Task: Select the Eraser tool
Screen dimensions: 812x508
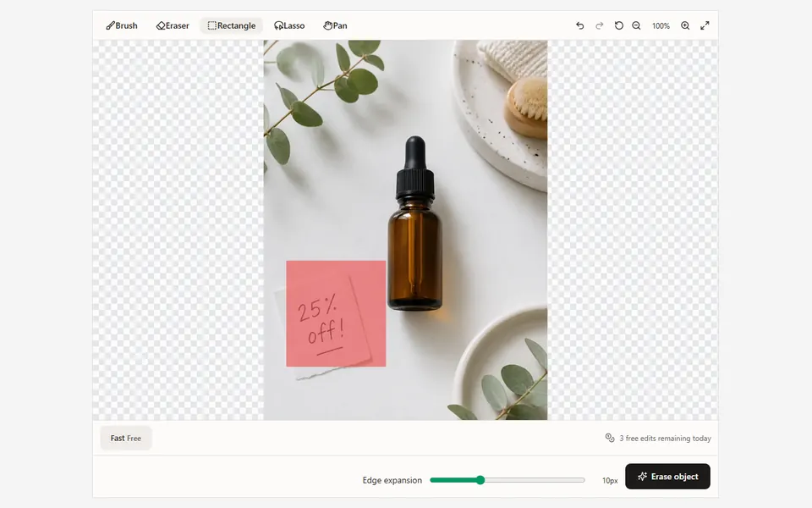Action: click(173, 25)
